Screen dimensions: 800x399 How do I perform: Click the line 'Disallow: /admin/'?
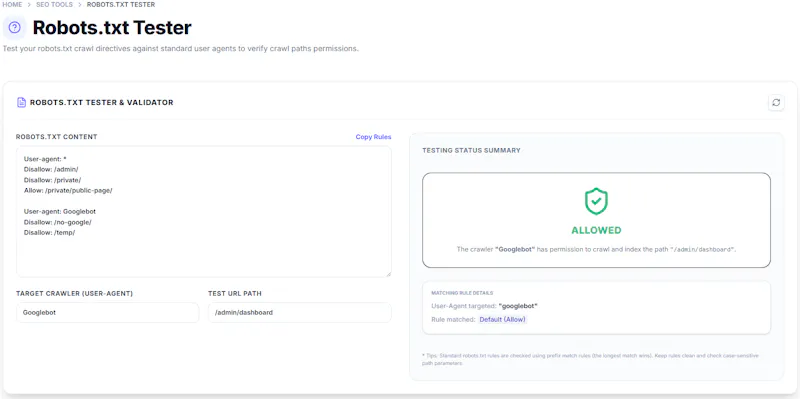51,169
